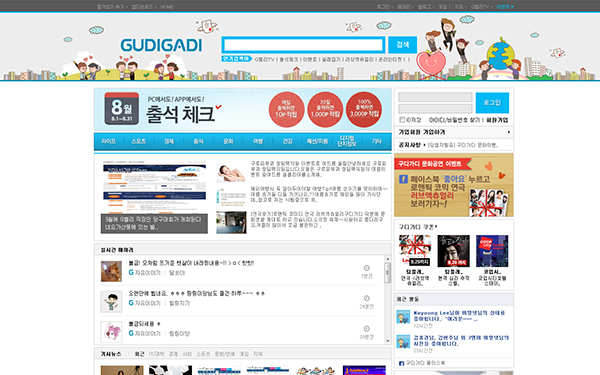Open the first coupon with red ribbon
The image size is (600, 375).
(415, 251)
